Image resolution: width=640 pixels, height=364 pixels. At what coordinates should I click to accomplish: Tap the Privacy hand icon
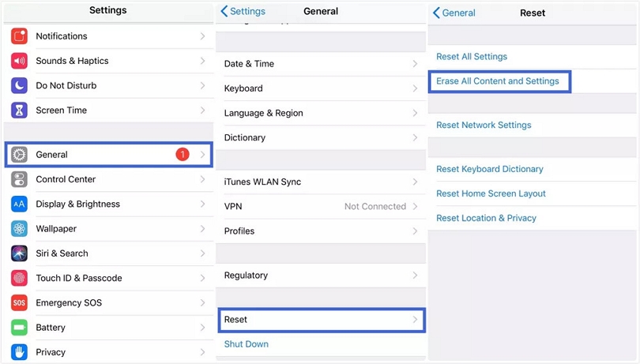click(x=19, y=352)
